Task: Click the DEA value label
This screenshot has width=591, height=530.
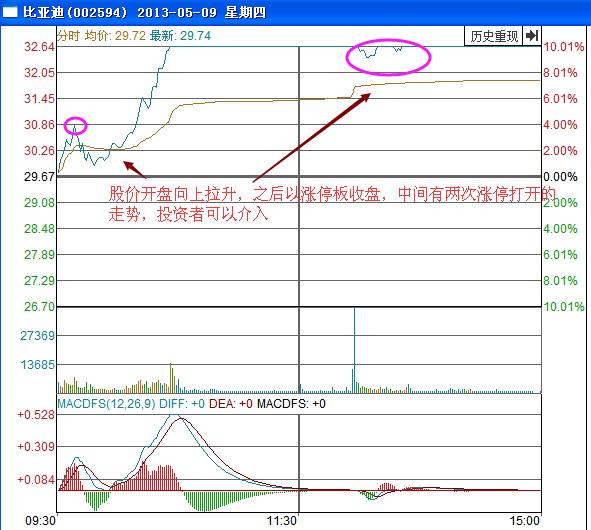Action: tap(231, 404)
